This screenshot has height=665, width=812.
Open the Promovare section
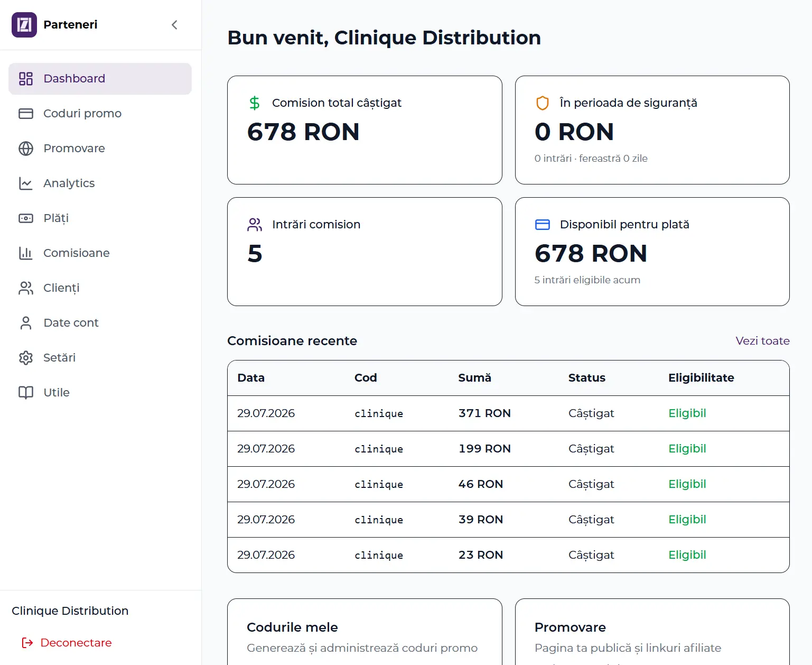(x=100, y=149)
